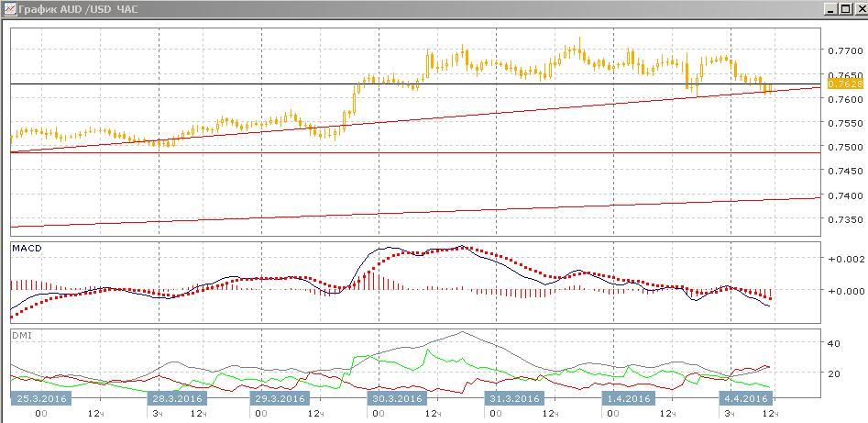The image size is (868, 423).
Task: Select the 25.3.2016 date marker
Action: coord(39,398)
